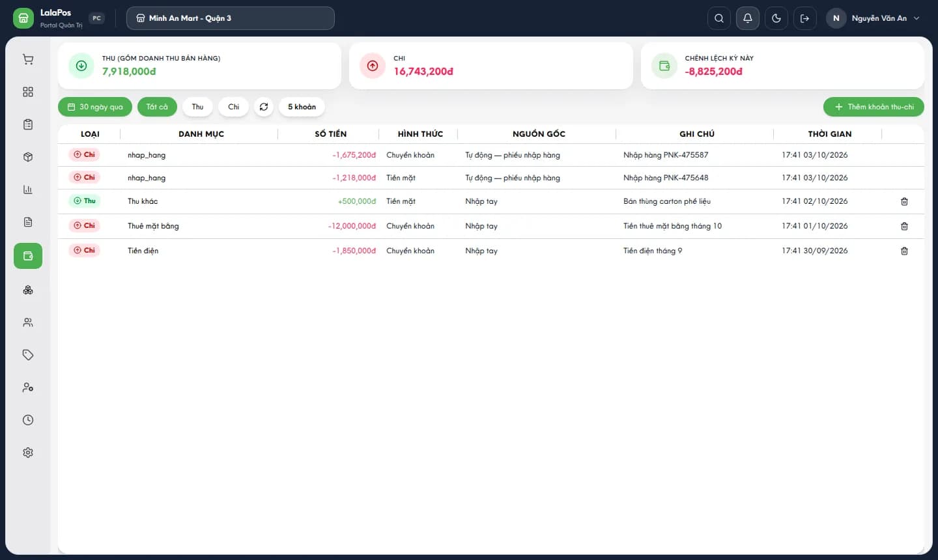Select the Thu filter tab
Screen dimensions: 938x560
point(197,107)
